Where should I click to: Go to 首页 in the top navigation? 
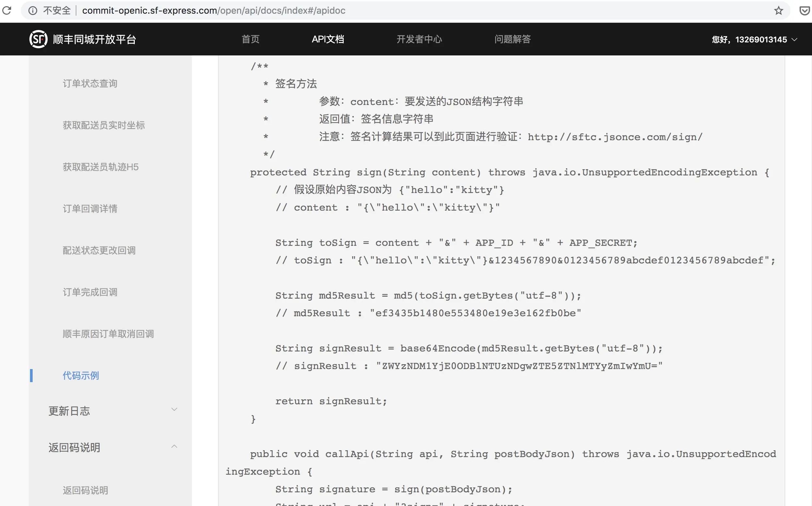(x=251, y=39)
